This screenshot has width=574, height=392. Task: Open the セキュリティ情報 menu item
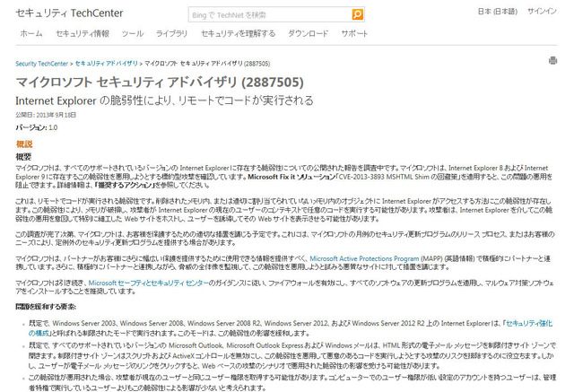coord(83,34)
